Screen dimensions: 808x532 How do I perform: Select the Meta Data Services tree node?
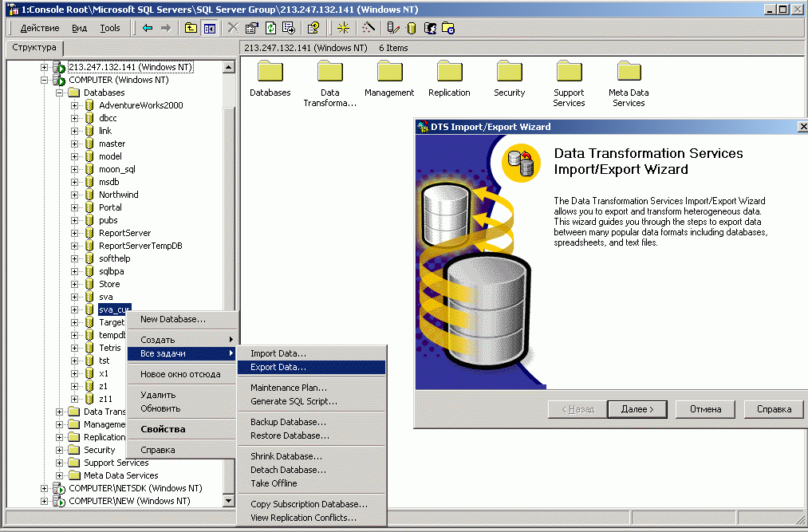coord(120,475)
